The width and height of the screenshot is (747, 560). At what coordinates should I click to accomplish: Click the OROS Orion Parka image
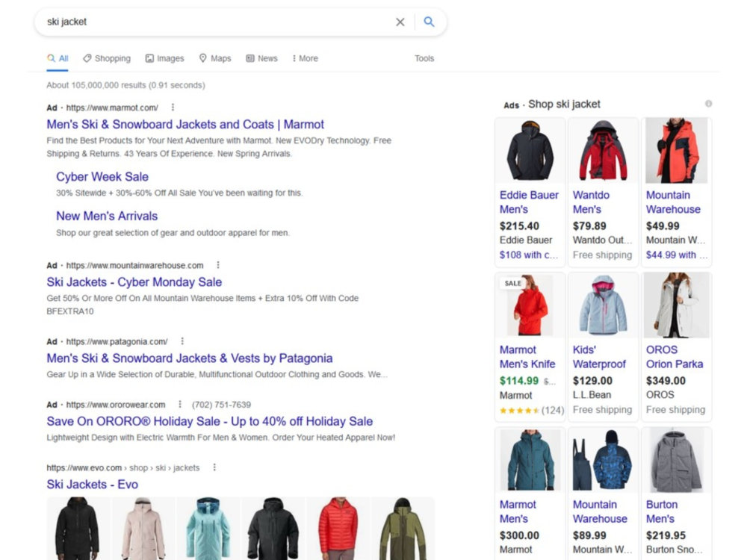(677, 305)
